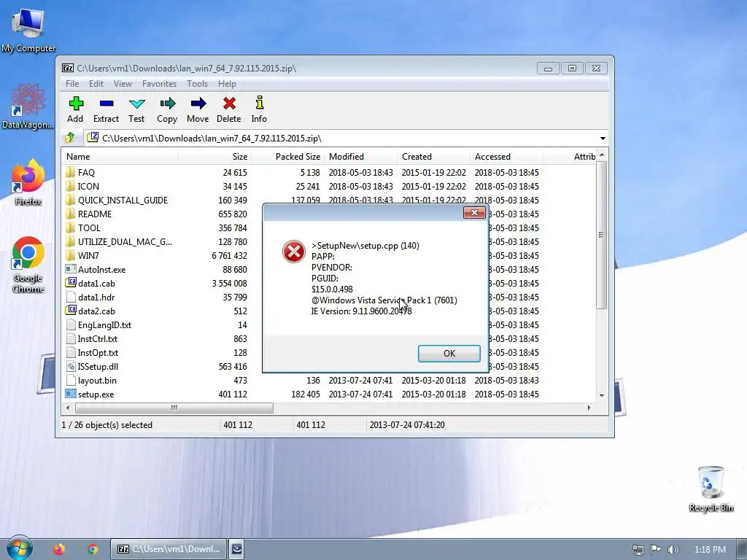Click the taskbar volume speaker icon
Viewport: 747px width, 560px height.
coord(673,550)
